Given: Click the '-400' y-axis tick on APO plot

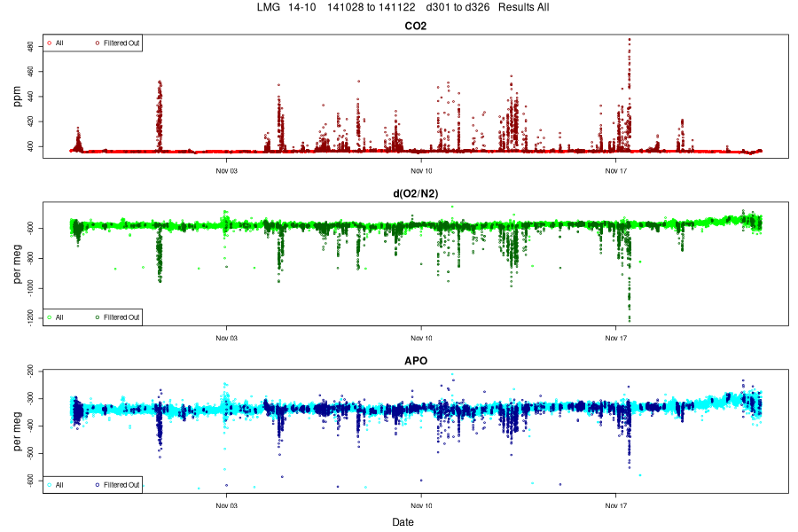Looking at the screenshot, I should [30, 426].
